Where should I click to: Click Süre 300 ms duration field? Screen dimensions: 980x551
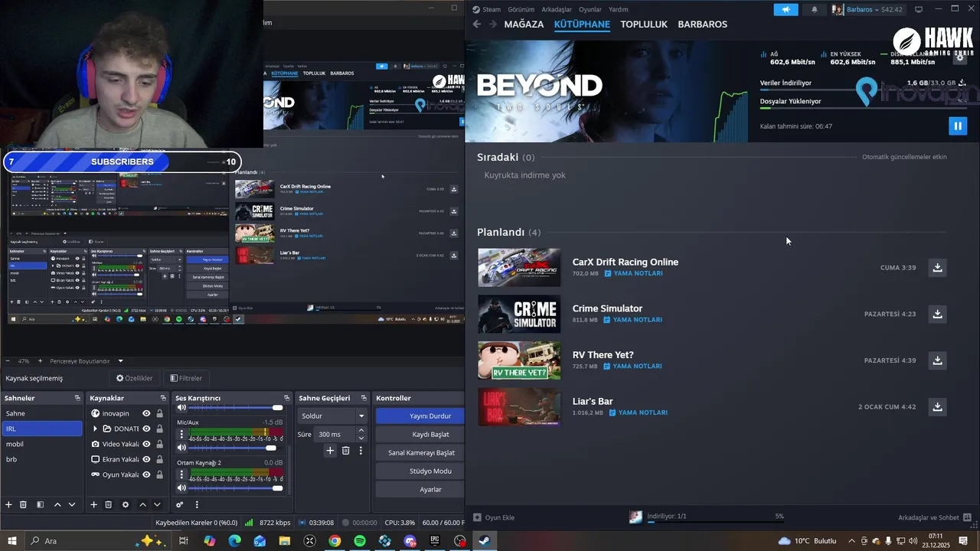(x=335, y=434)
